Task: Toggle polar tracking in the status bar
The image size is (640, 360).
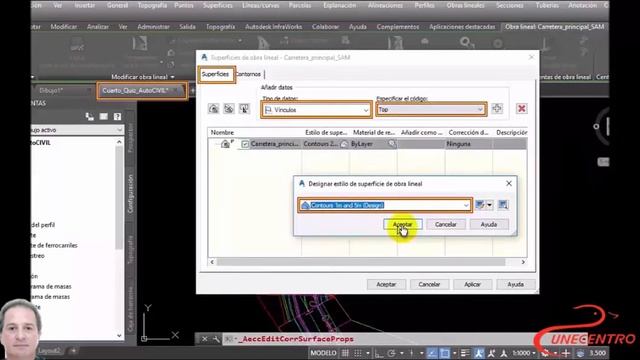Action: click(x=391, y=353)
